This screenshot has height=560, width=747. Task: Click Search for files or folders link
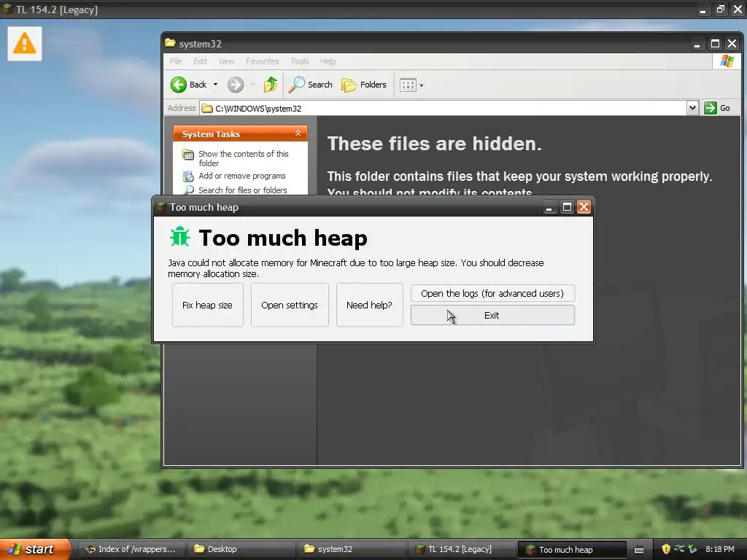pos(242,190)
